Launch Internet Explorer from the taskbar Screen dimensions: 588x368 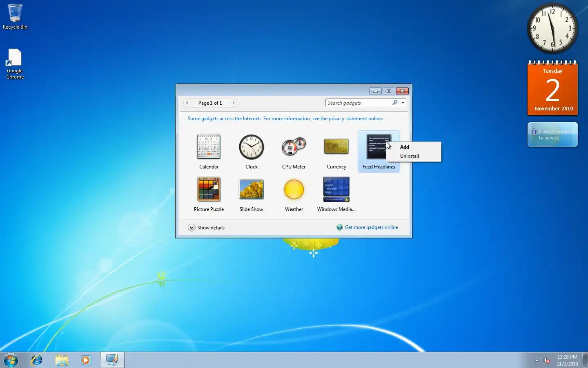(x=37, y=360)
